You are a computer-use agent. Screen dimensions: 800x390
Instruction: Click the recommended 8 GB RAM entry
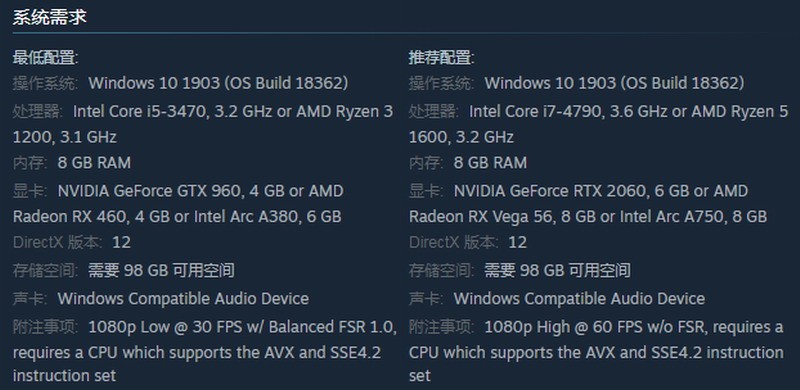click(x=490, y=163)
